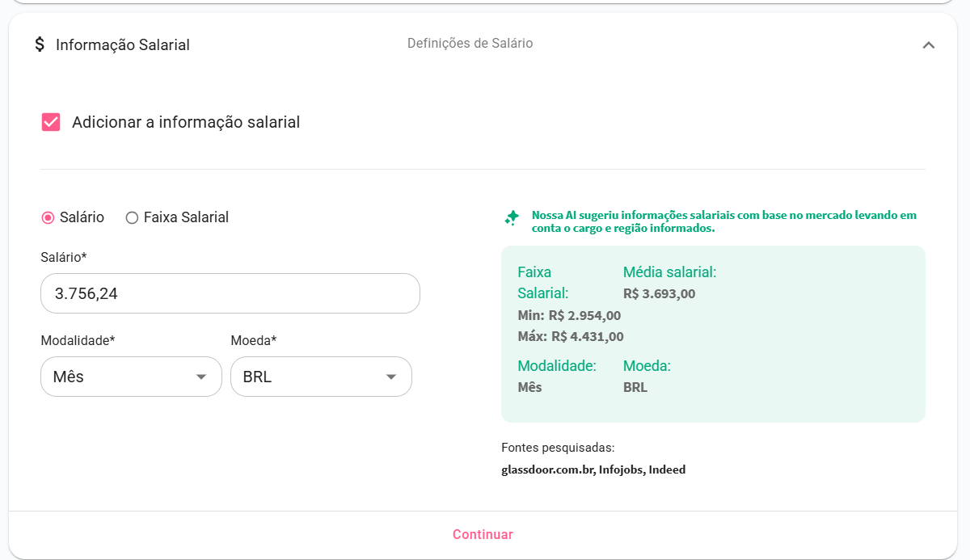The image size is (970, 560).
Task: Open the Modalidade dropdown
Action: pyautogui.click(x=130, y=377)
